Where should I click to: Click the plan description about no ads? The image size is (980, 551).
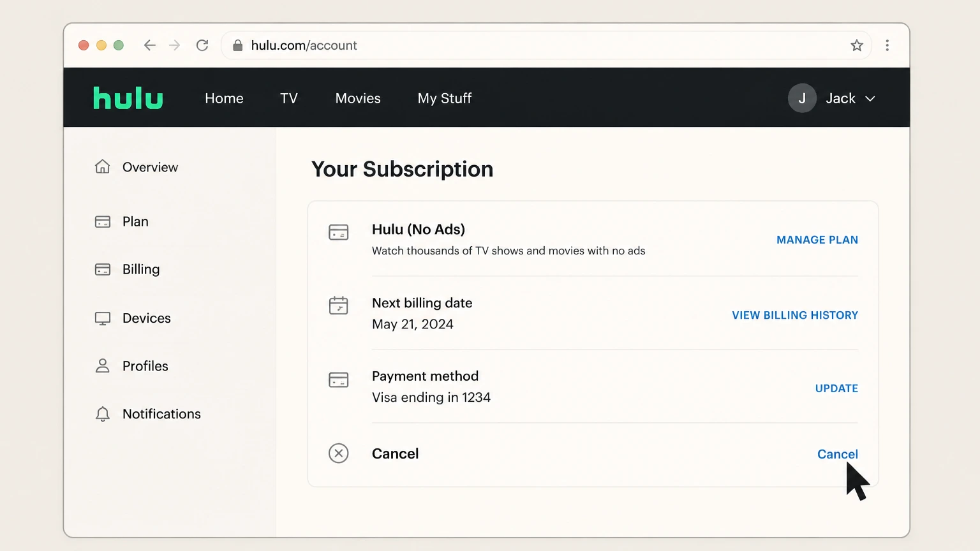[x=509, y=251]
